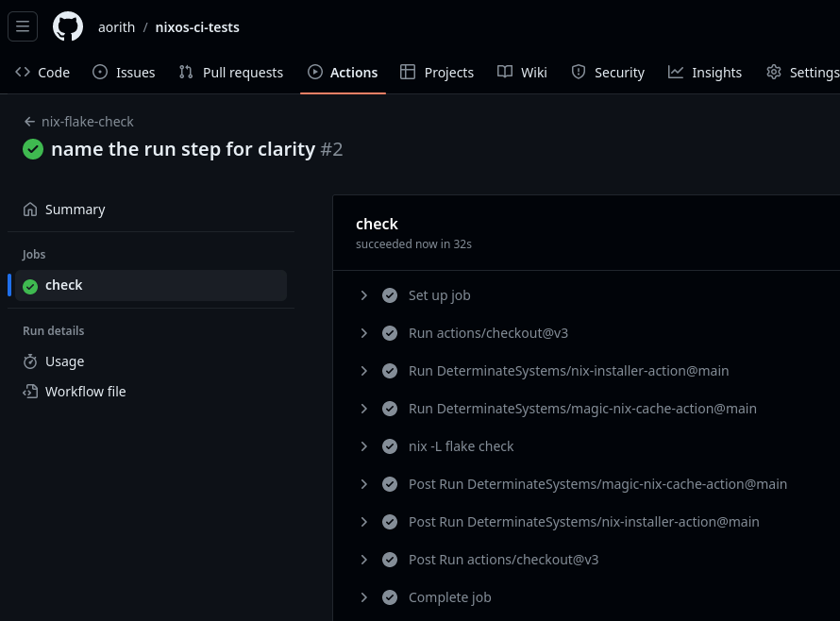Click the Workflow file icon
The width and height of the screenshot is (840, 621).
(x=30, y=391)
